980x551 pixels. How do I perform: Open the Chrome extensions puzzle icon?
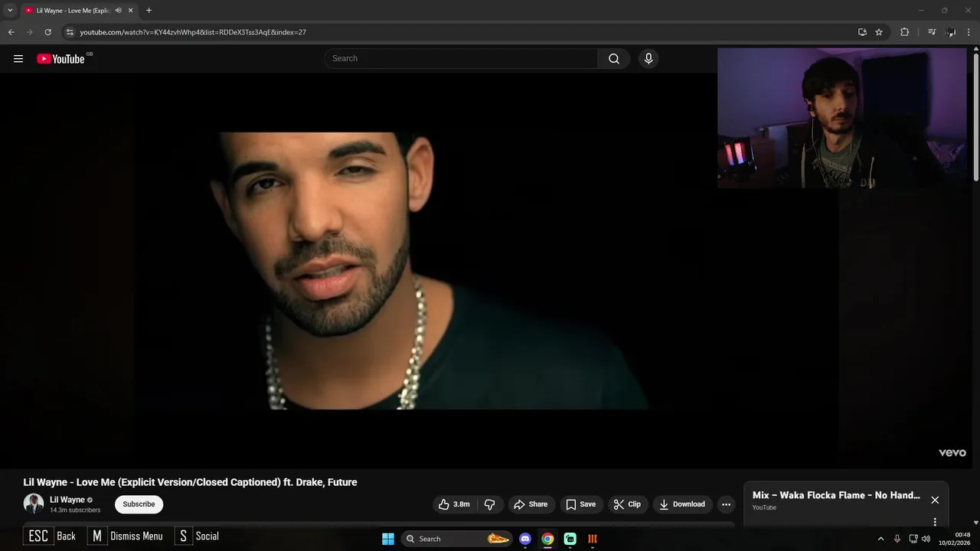(x=904, y=32)
